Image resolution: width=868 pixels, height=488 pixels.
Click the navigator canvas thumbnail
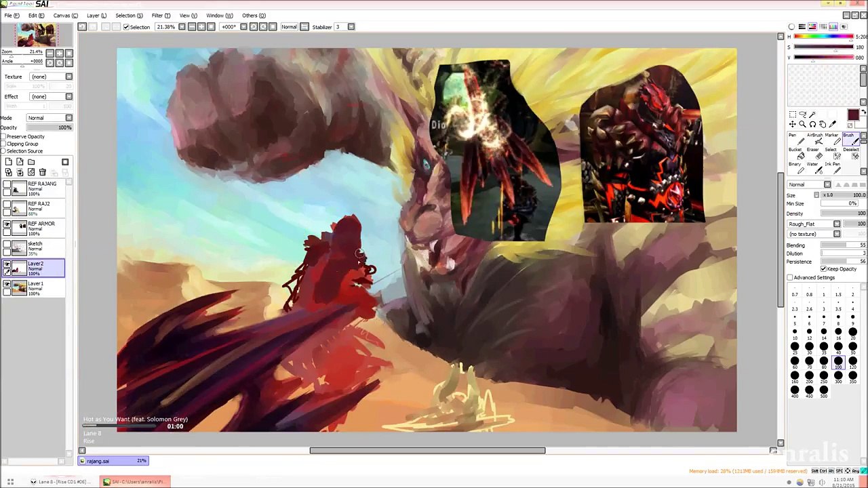(37, 35)
